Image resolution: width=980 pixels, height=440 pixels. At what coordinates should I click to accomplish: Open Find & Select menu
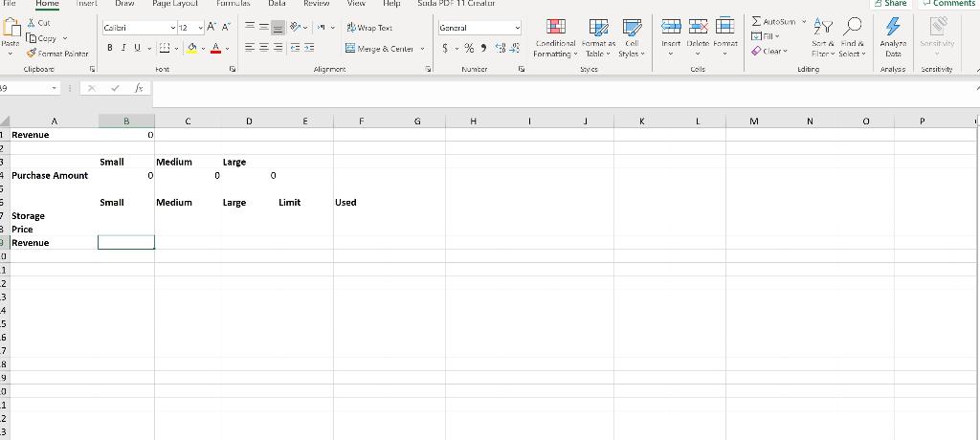coord(853,37)
